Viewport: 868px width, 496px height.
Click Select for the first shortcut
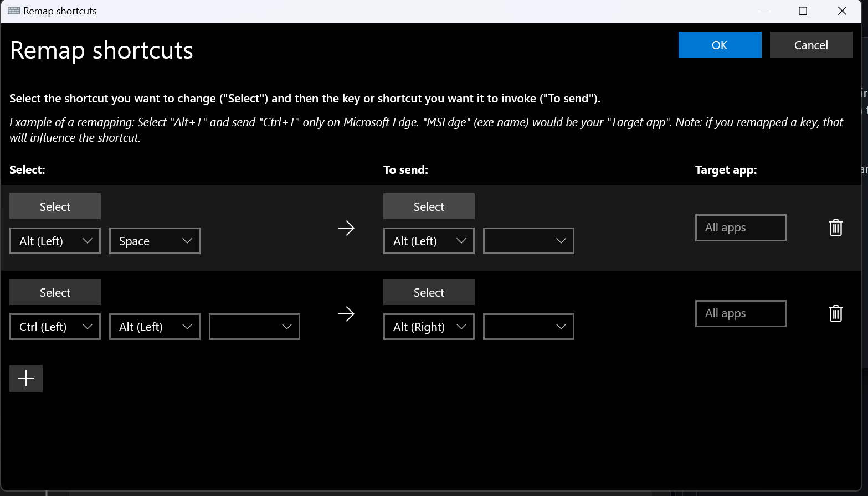55,206
